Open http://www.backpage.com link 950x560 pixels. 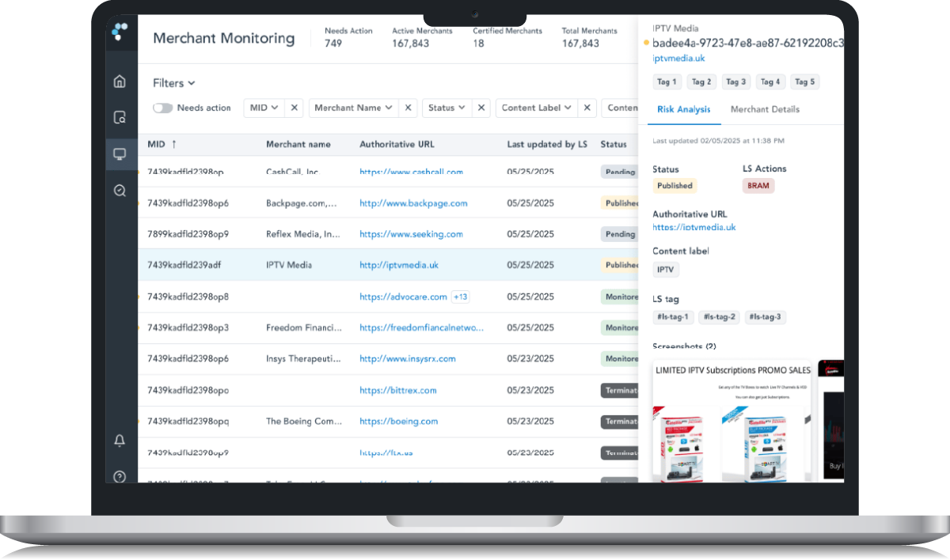[x=413, y=203]
